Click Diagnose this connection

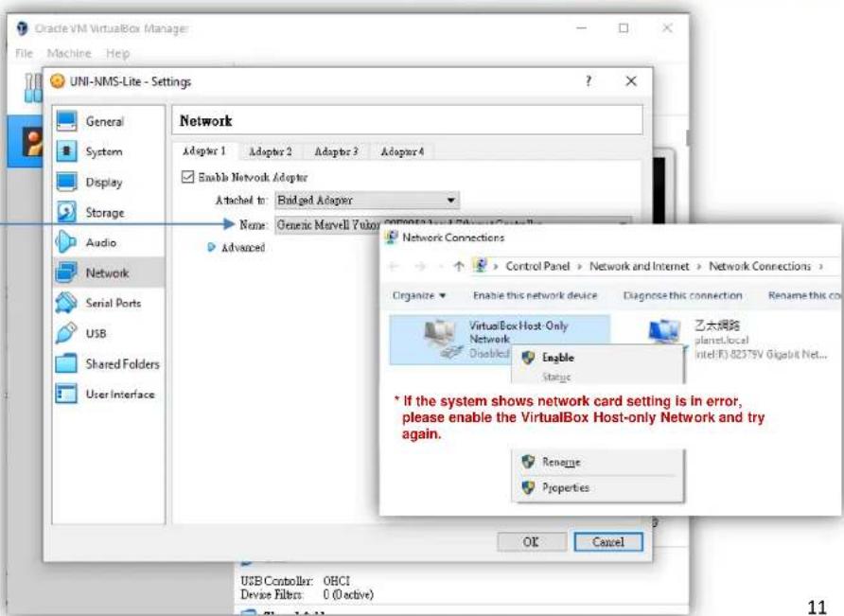click(682, 295)
